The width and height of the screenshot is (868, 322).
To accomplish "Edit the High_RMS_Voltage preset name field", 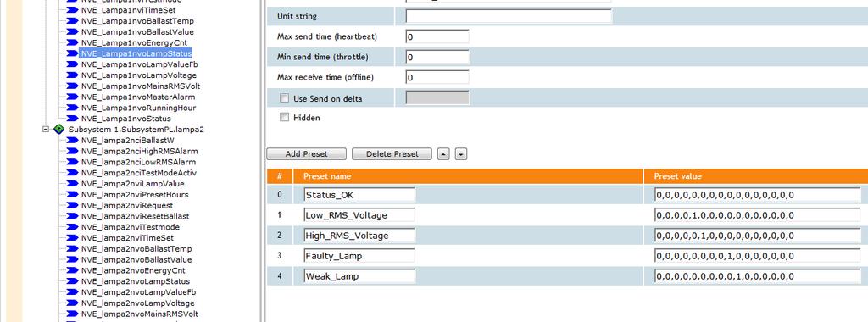I will pyautogui.click(x=359, y=235).
